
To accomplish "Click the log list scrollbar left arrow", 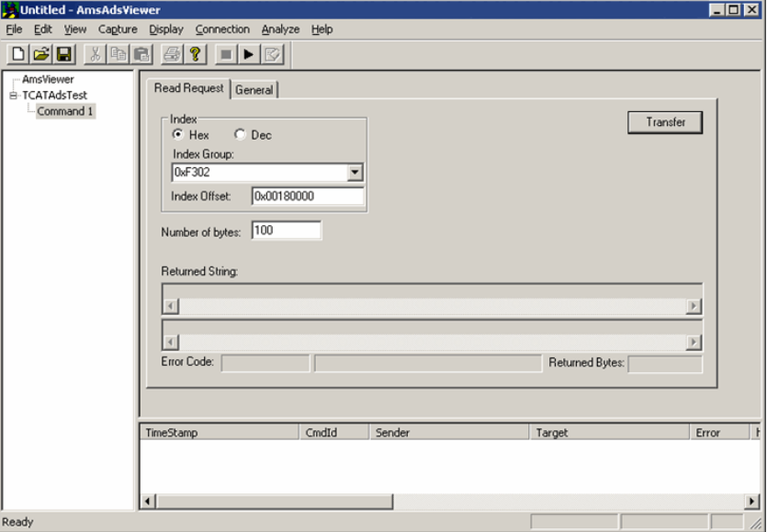I will pos(148,501).
